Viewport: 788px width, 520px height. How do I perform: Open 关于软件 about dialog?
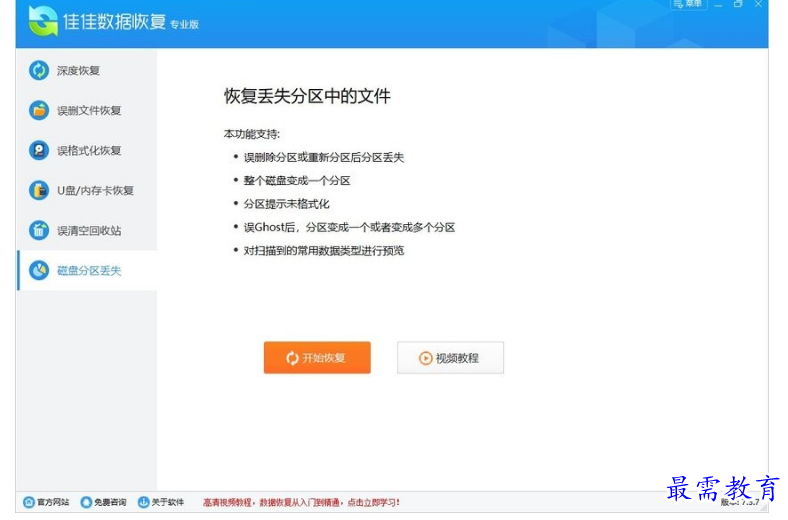click(x=161, y=502)
